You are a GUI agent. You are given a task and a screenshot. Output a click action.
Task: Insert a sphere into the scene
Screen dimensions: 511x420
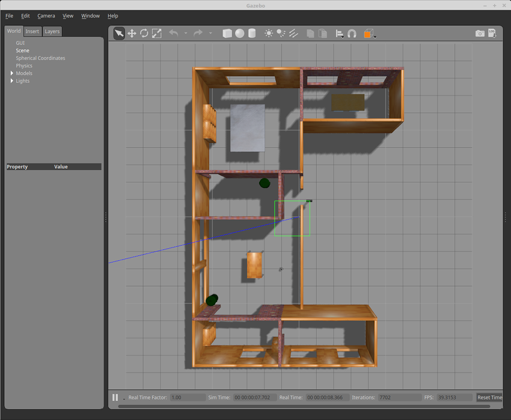239,33
